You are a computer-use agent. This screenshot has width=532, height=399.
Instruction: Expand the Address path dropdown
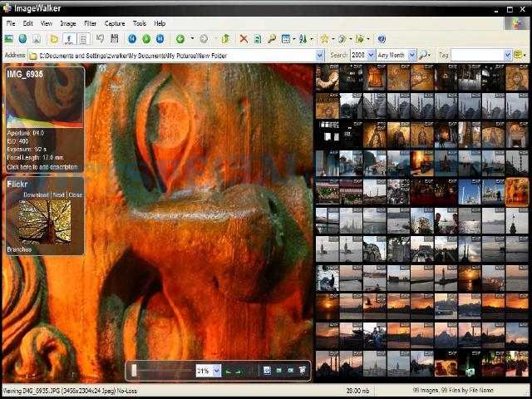pyautogui.click(x=320, y=55)
